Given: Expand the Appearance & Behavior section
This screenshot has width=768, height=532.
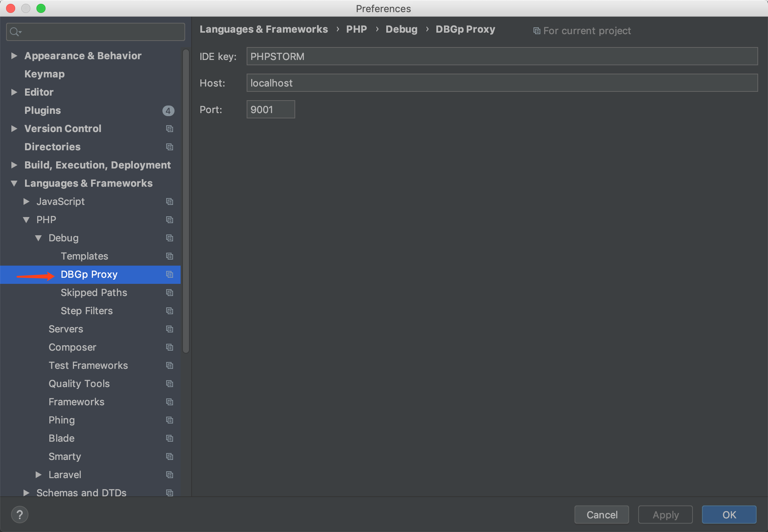Looking at the screenshot, I should 14,56.
